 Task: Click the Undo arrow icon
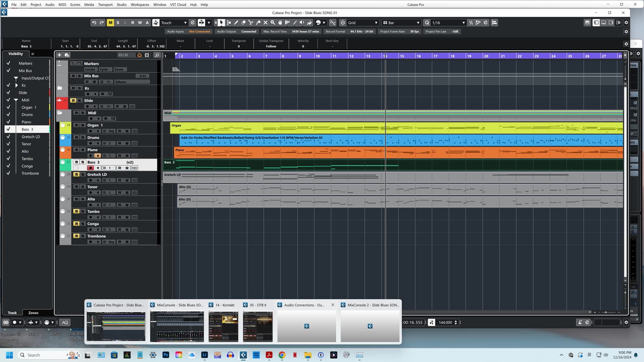(94, 22)
